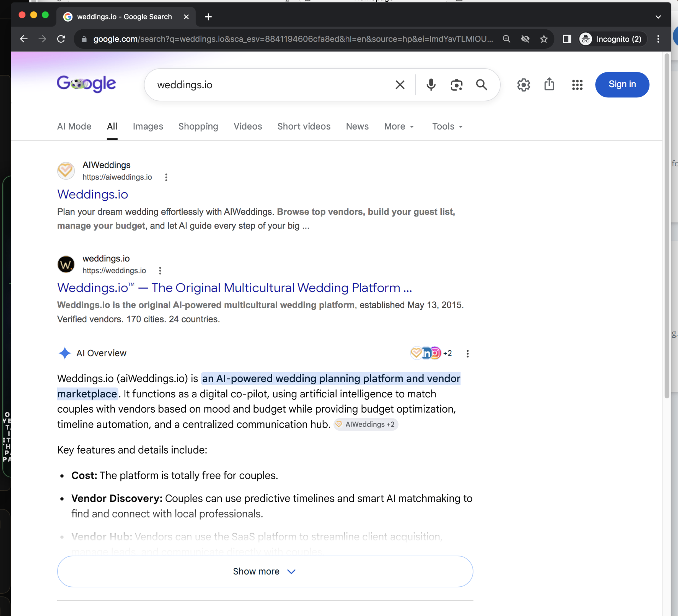Click the AIWeddings heart favicon
678x616 pixels.
(x=66, y=171)
